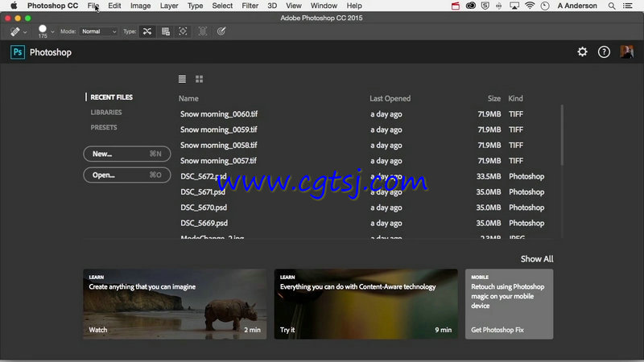644x362 pixels.
Task: Open the Mode dropdown set to Normal
Action: point(98,31)
